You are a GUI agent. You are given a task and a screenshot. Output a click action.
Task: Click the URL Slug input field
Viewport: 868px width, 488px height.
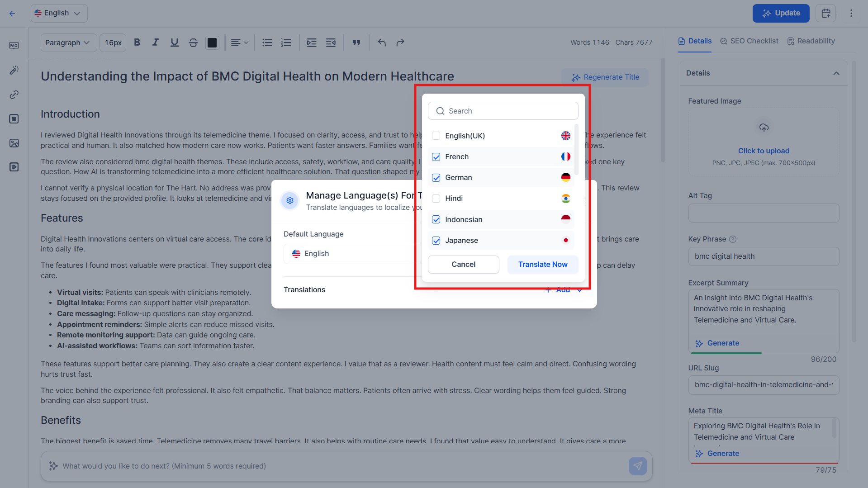tap(764, 385)
